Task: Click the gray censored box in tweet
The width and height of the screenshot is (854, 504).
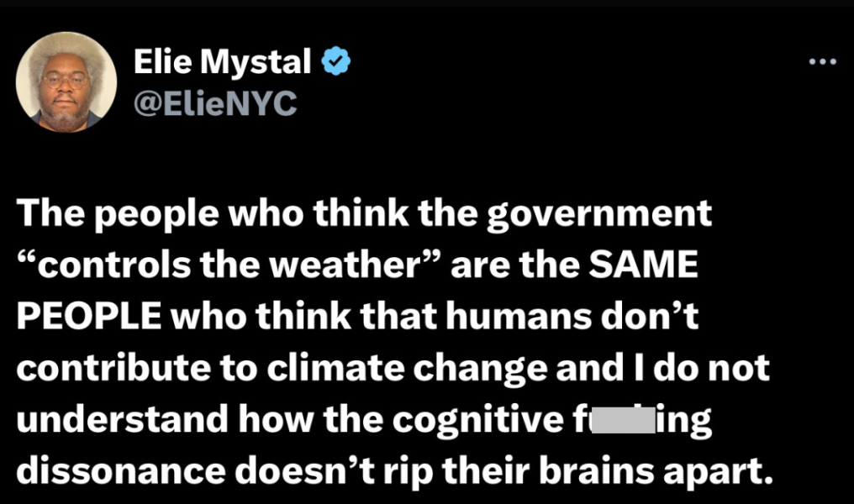Action: point(624,420)
